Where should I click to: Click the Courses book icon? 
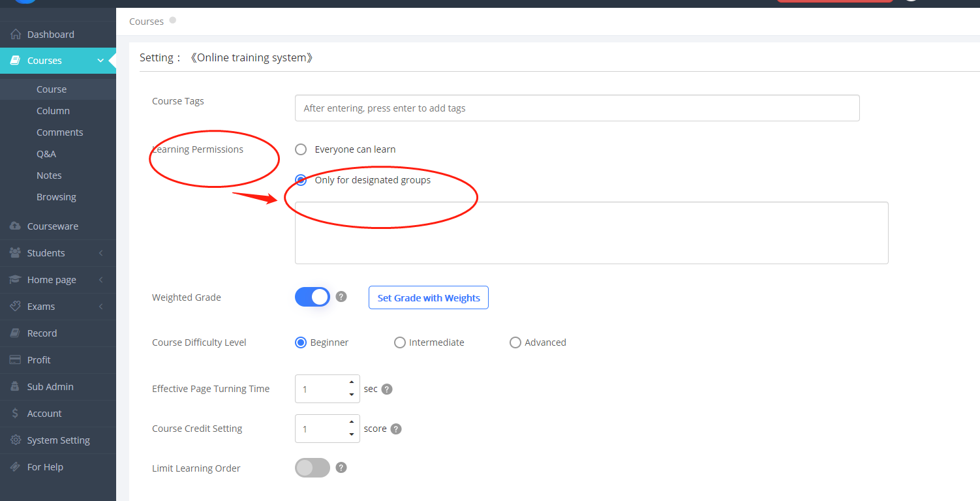[16, 61]
